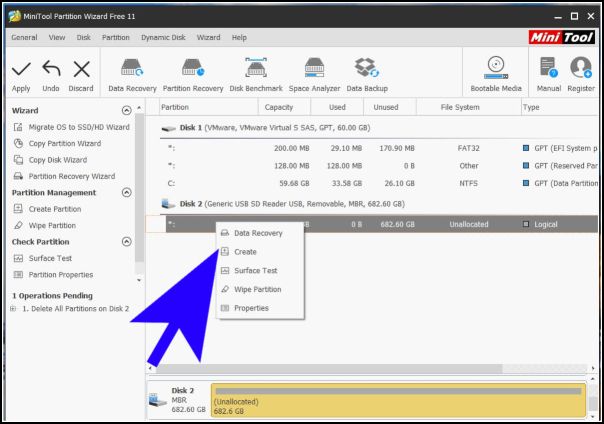Click the Discard X icon

coord(81,69)
